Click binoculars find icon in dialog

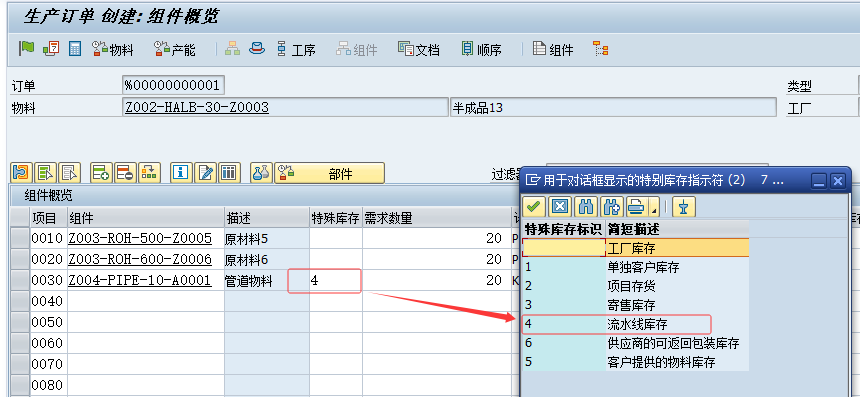pyautogui.click(x=586, y=207)
